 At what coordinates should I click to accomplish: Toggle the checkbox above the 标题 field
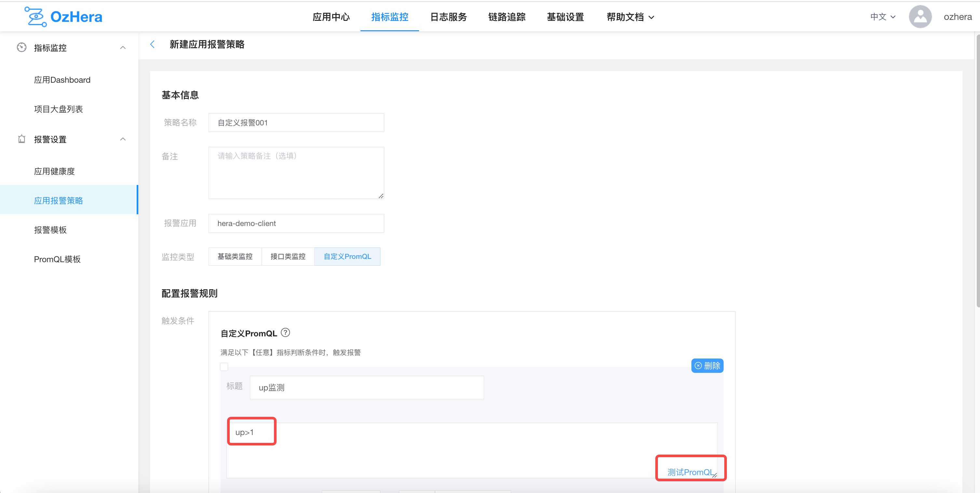pos(224,367)
